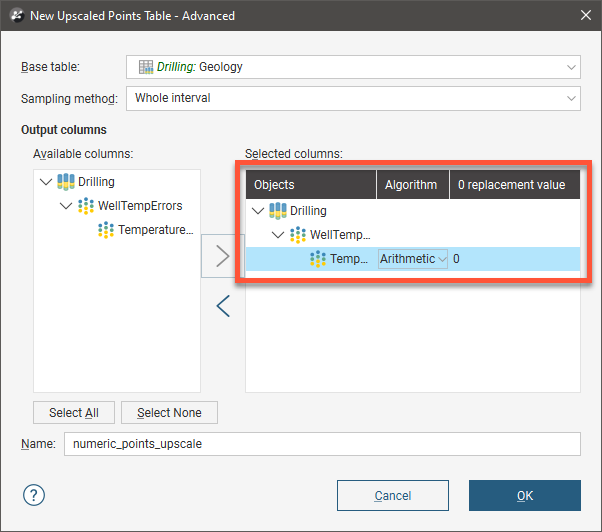Click the Temp column icon in highlighted row
Screen dimensions: 602x532
[x=318, y=259]
